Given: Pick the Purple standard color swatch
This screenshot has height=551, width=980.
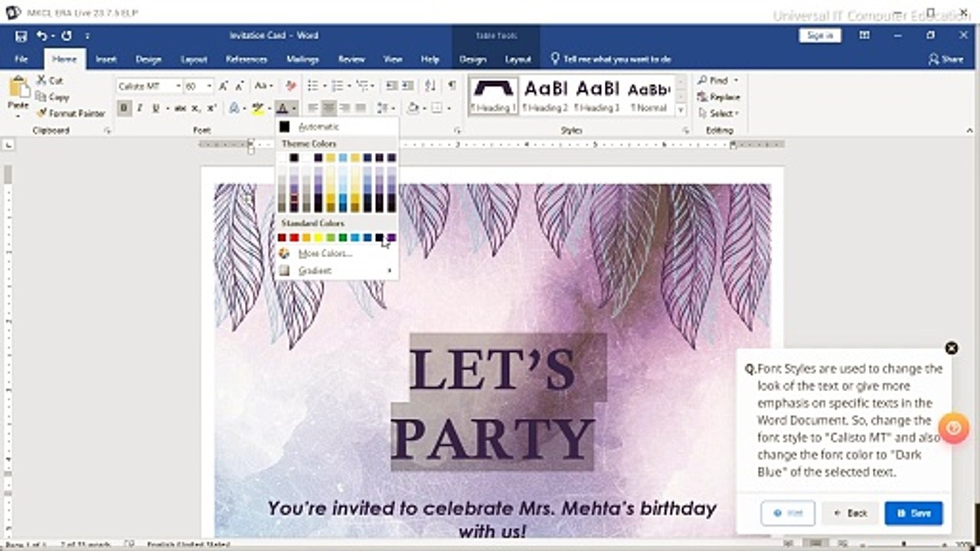Looking at the screenshot, I should 392,238.
